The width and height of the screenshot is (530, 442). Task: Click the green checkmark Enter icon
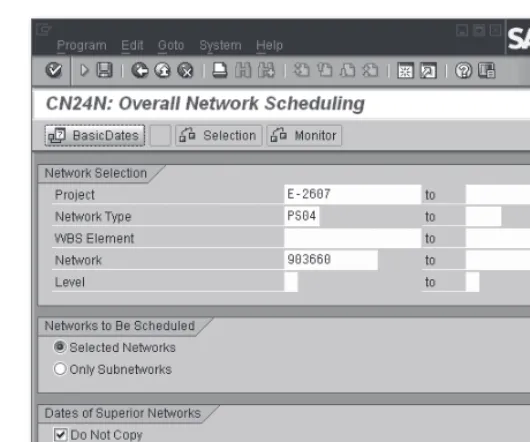[x=53, y=70]
